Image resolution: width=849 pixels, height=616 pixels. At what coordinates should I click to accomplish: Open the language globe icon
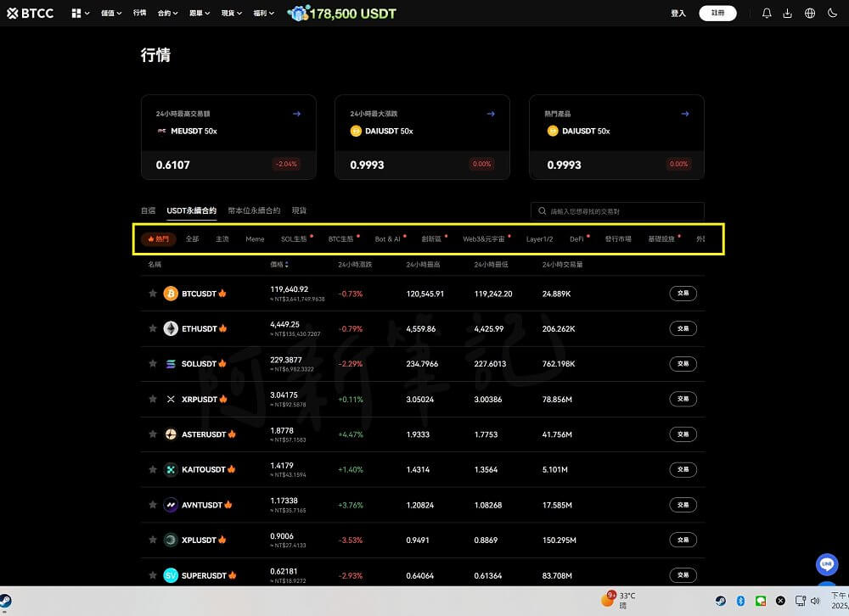click(x=810, y=13)
